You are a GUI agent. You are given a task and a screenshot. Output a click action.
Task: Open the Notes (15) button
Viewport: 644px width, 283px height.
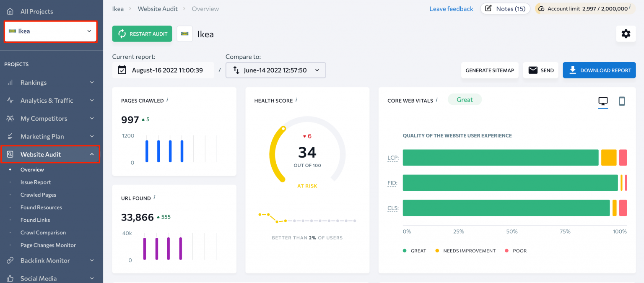tap(505, 9)
